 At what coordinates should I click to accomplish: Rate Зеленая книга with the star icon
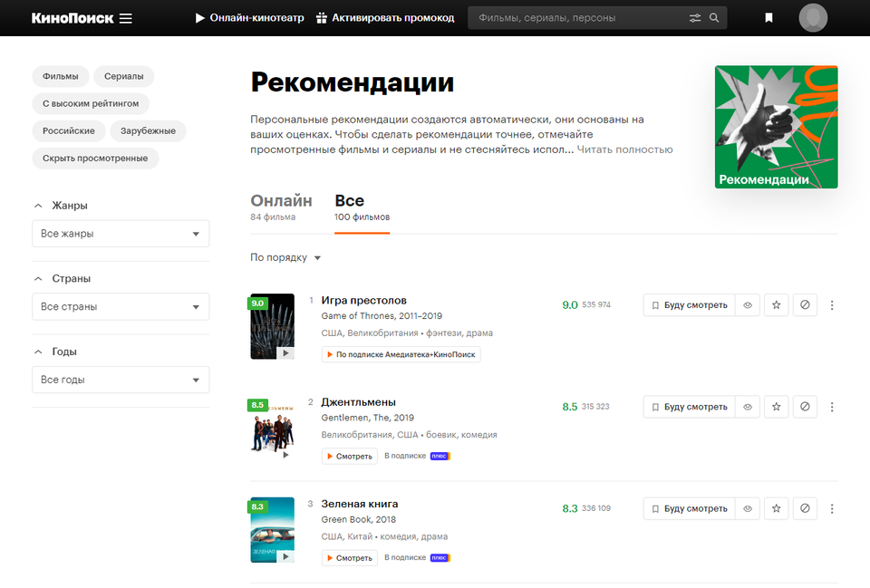[x=777, y=508]
